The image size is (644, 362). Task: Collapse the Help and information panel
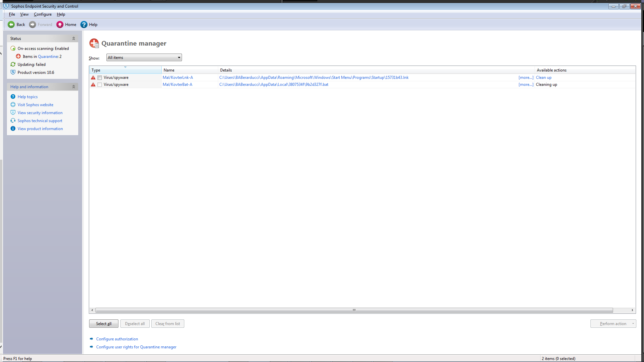[74, 87]
